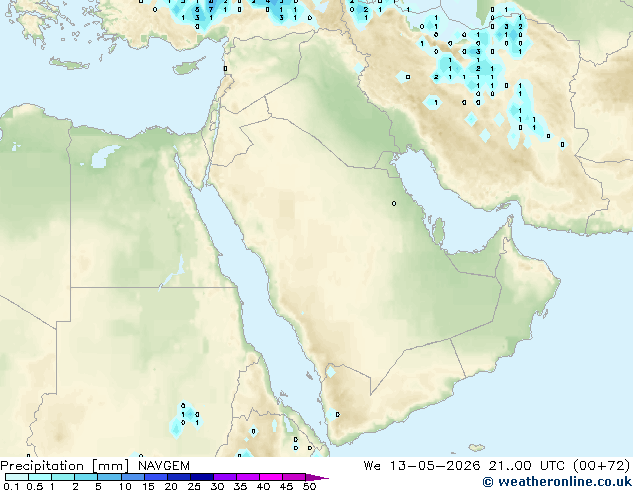Pick the 1–2 mm legend color swatch
The width and height of the screenshot is (634, 490).
tap(63, 477)
